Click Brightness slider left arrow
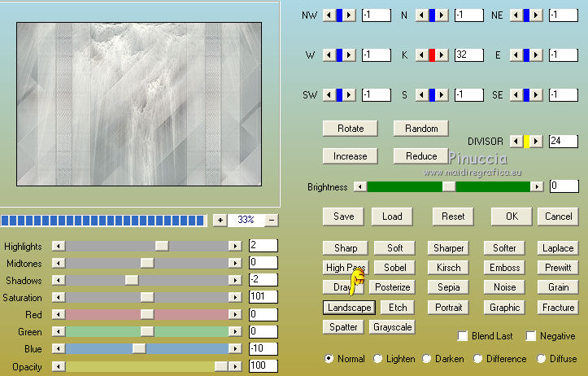Image resolution: width=588 pixels, height=376 pixels. click(360, 186)
